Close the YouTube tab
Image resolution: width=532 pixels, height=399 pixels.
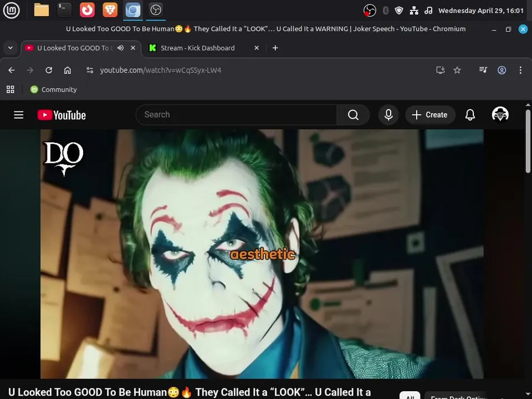[x=133, y=48]
